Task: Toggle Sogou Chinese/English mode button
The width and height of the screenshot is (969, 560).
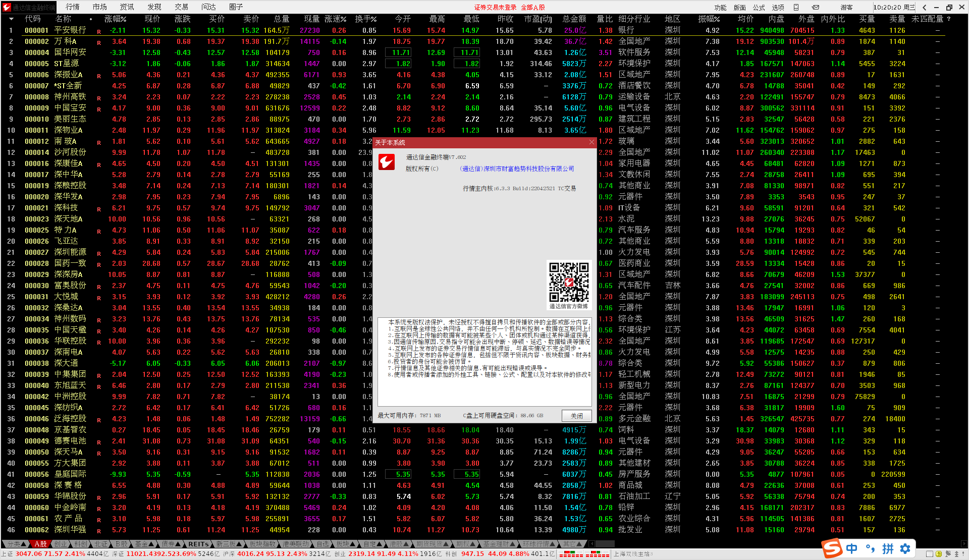Action: pyautogui.click(x=851, y=549)
